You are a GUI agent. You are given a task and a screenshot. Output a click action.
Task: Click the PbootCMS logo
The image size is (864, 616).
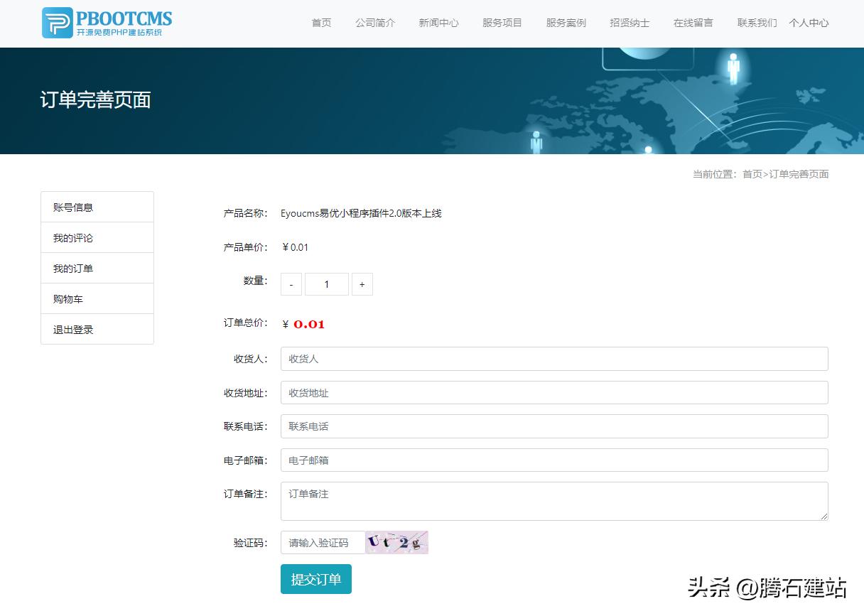point(107,23)
